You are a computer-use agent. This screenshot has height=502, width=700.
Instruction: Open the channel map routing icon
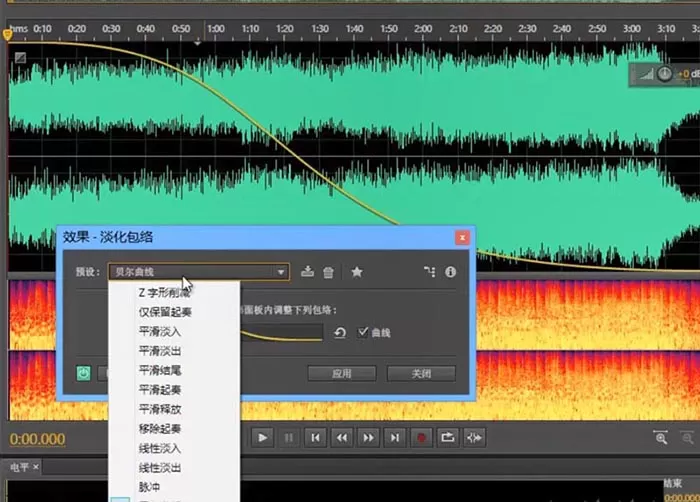coord(429,271)
